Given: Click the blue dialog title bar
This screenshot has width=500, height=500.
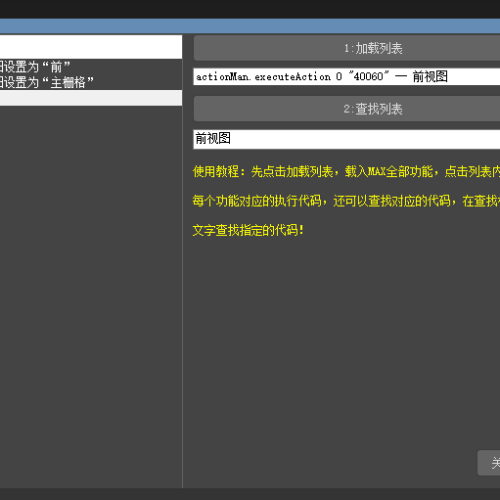Looking at the screenshot, I should pos(250,26).
